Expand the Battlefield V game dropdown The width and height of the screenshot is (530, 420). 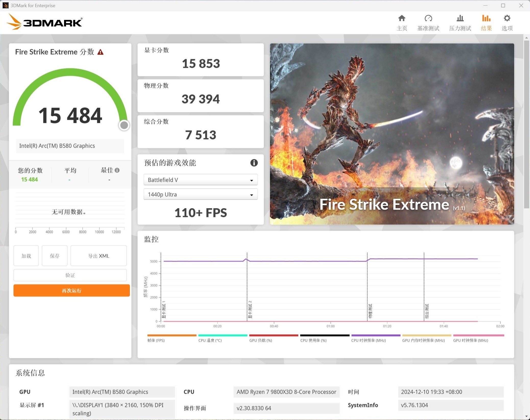click(201, 180)
